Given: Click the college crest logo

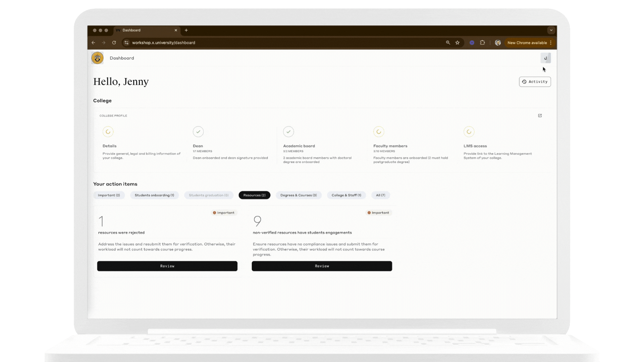Looking at the screenshot, I should (97, 58).
